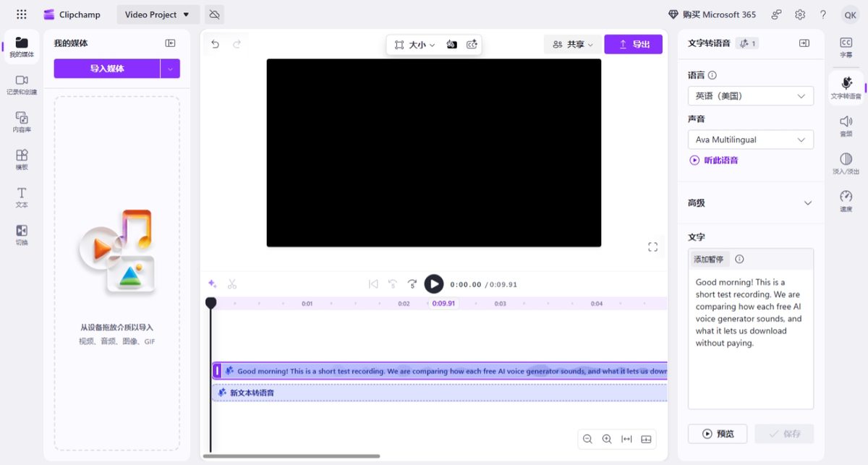Select the 记录和创建 sidebar tab
The height and width of the screenshot is (465, 868).
pos(22,85)
